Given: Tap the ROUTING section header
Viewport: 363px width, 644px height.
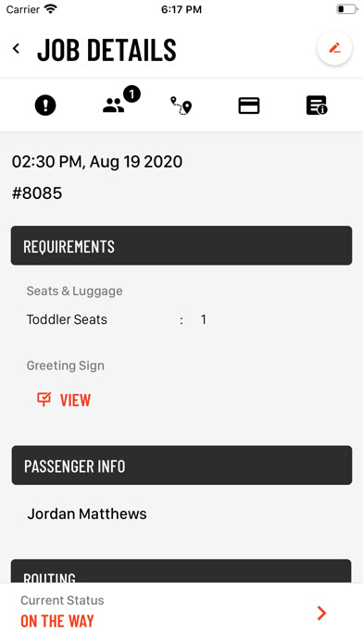Looking at the screenshot, I should click(181, 571).
